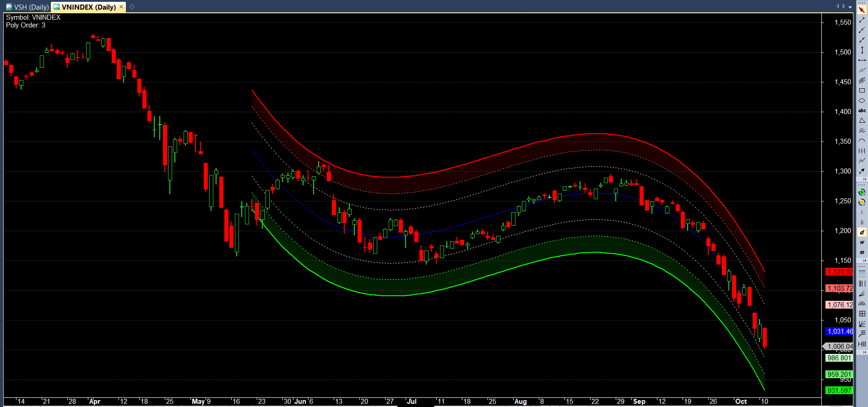Select the Arrow drawing tool
This screenshot has height=407, width=868.
[x=862, y=171]
